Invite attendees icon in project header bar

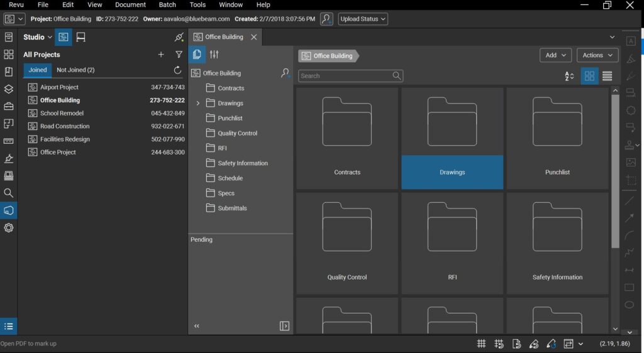pos(326,19)
